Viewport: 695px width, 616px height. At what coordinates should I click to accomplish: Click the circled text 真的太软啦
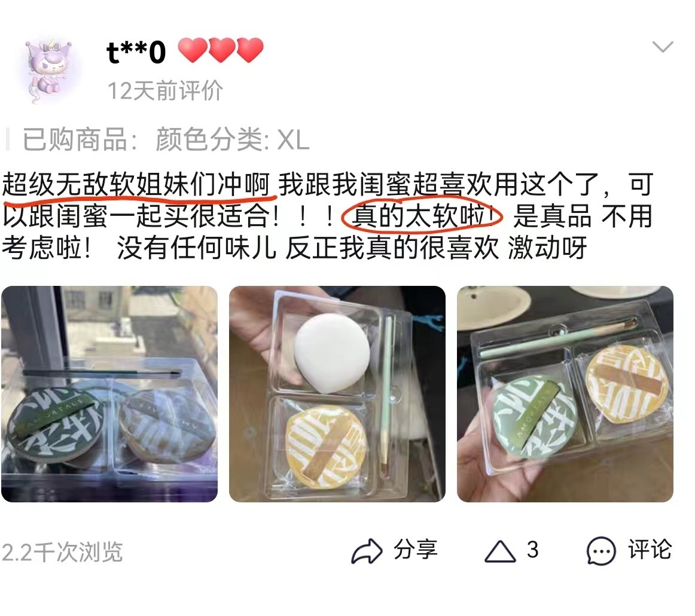coord(422,216)
